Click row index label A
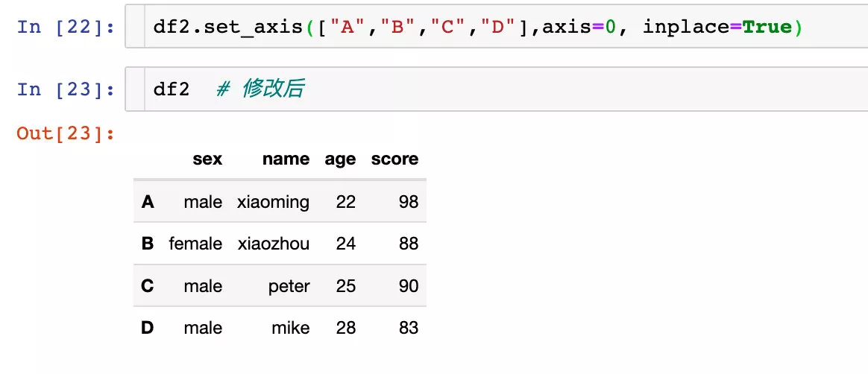Viewport: 868px width, 374px height. coord(147,202)
